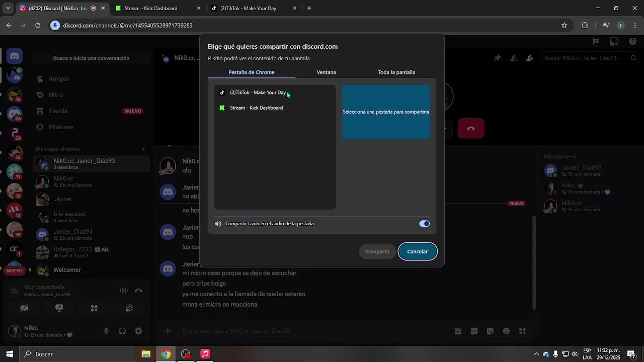Open direct message with Rolegor_7233
This screenshot has width=644, height=362.
[91, 252]
